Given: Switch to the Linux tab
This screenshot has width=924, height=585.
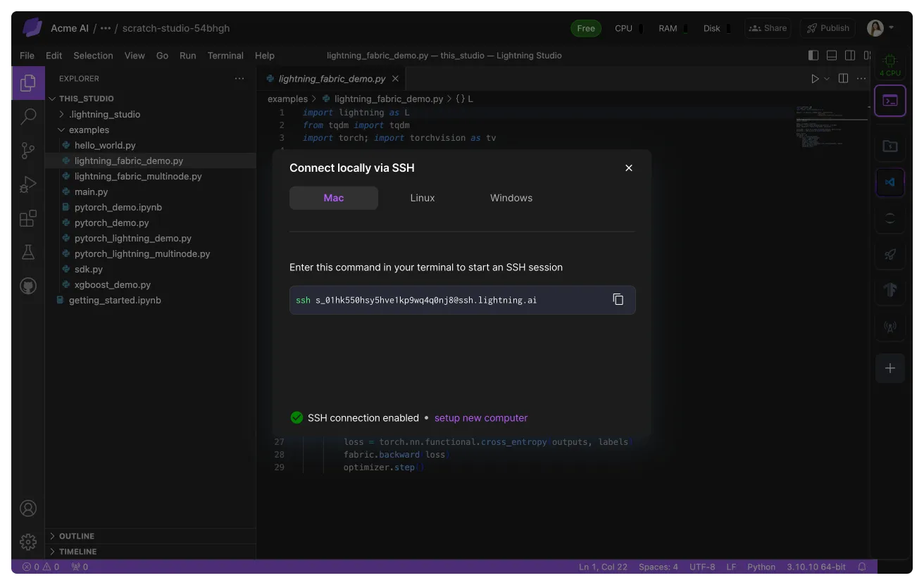Looking at the screenshot, I should click(423, 198).
